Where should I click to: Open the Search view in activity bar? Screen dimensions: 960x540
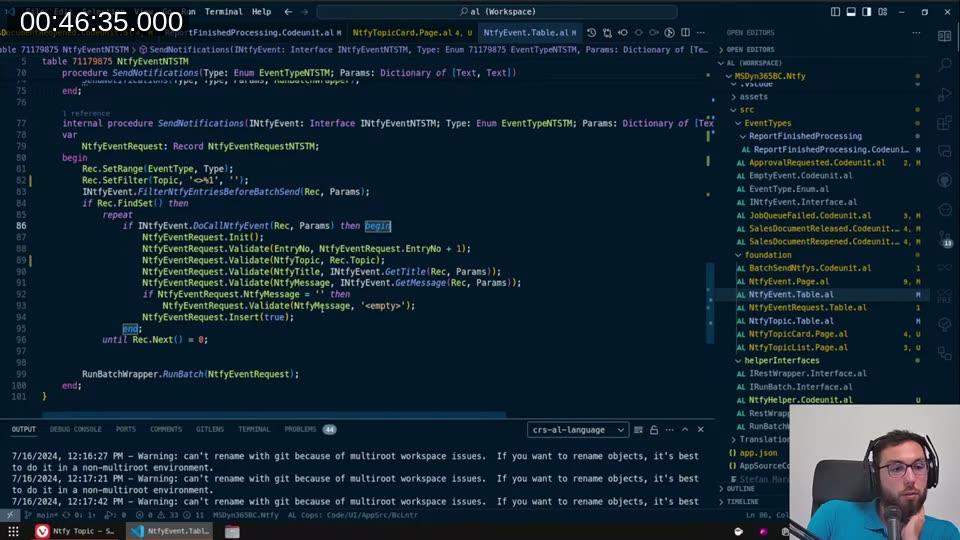click(945, 65)
